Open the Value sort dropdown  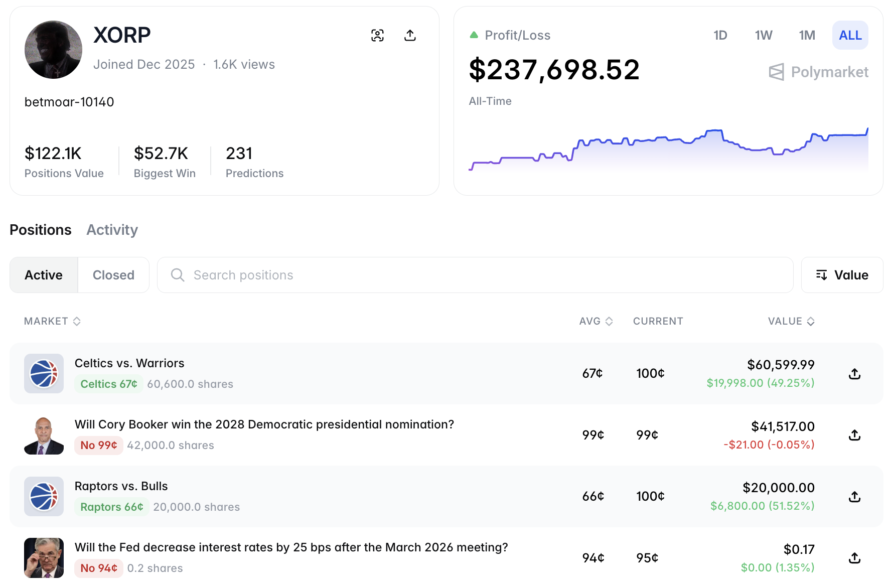tap(842, 275)
